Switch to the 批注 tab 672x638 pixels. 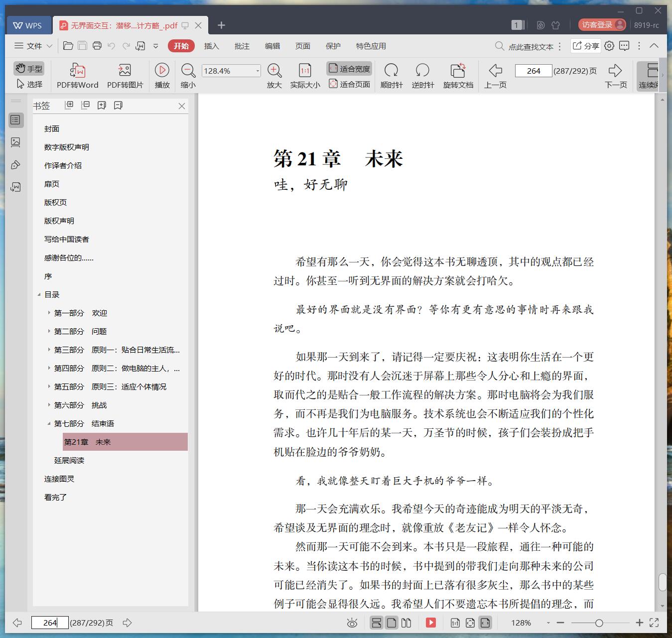[x=242, y=46]
